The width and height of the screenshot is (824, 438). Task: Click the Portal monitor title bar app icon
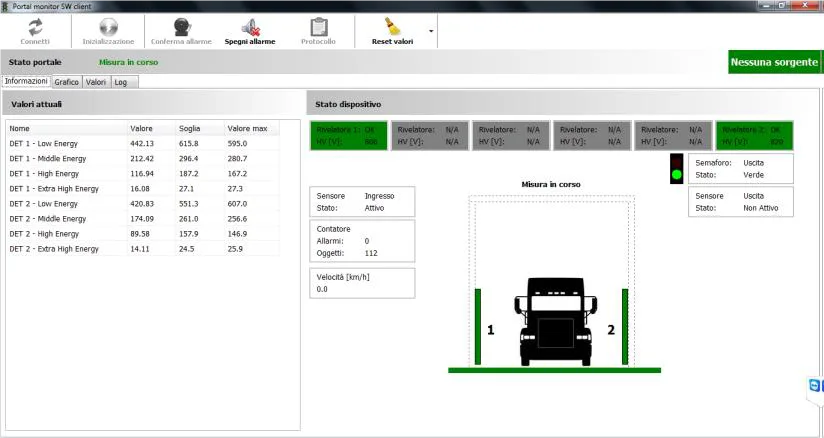click(6, 6)
